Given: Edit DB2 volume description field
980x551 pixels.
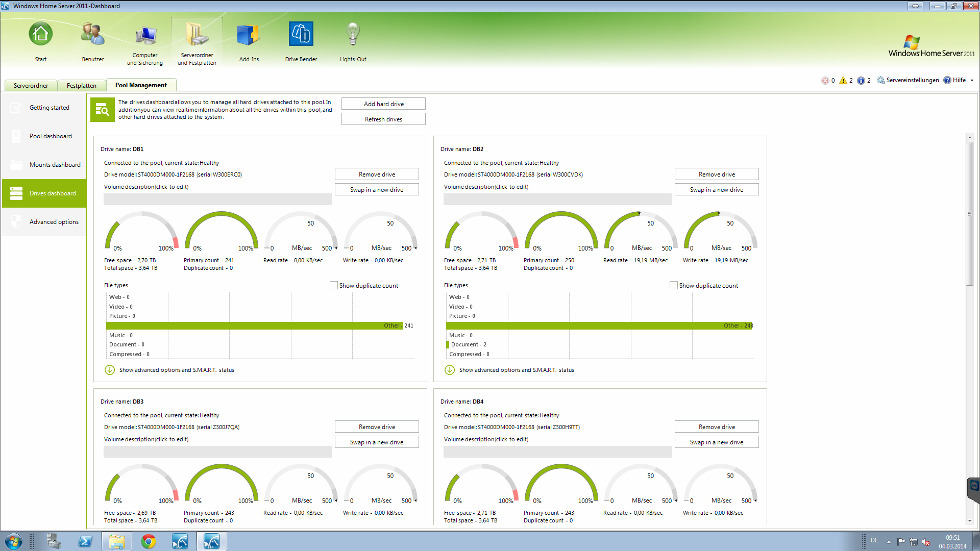Looking at the screenshot, I should [x=557, y=199].
